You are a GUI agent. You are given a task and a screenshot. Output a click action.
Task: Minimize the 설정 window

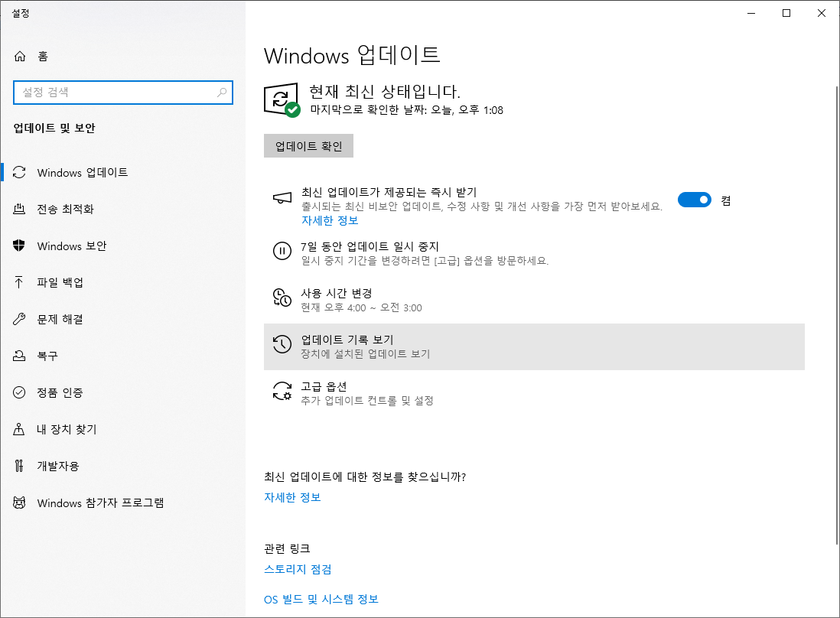pyautogui.click(x=751, y=13)
